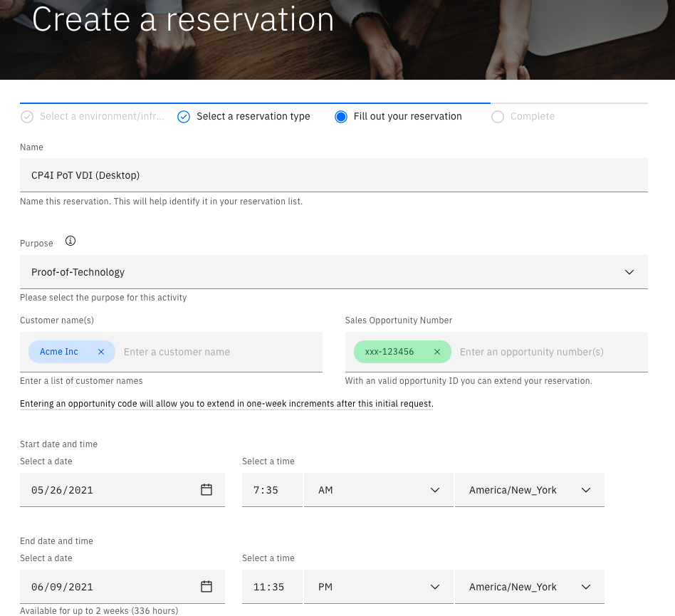This screenshot has width=675, height=616.
Task: Click the 'Customer name(s)' label
Action: (x=57, y=320)
